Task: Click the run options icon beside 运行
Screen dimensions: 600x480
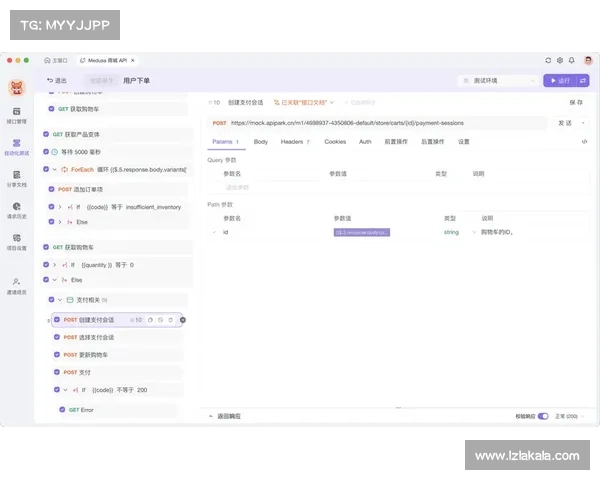Action: [x=583, y=81]
